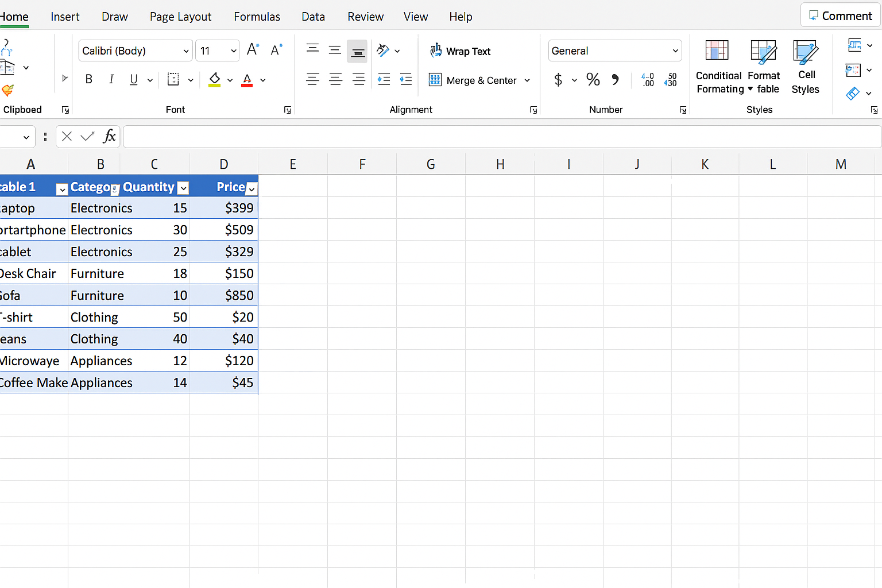Switch to Formulas tab
Image resolution: width=882 pixels, height=588 pixels.
(257, 17)
